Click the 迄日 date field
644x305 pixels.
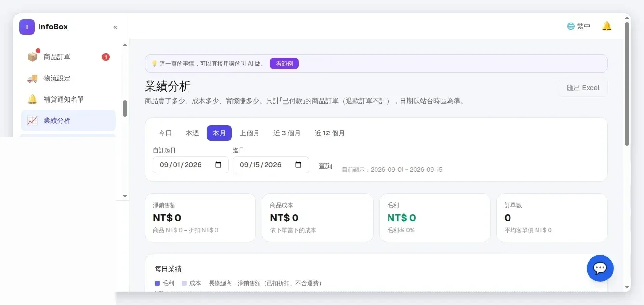(x=271, y=165)
